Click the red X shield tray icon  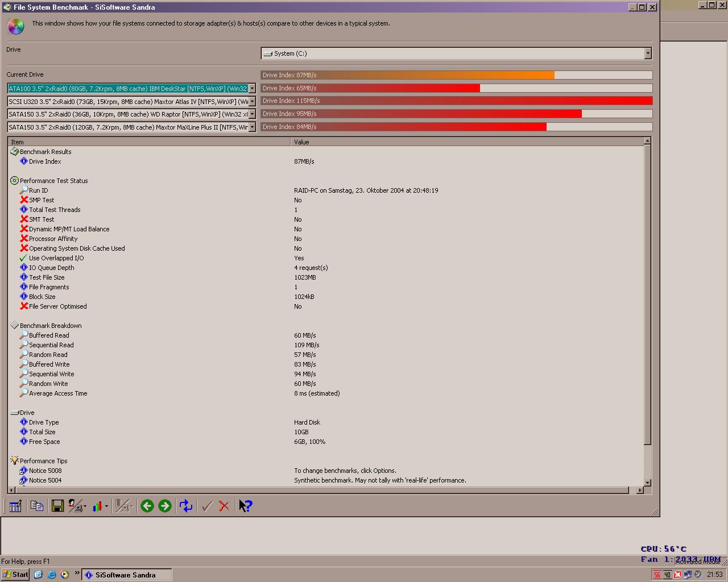677,575
